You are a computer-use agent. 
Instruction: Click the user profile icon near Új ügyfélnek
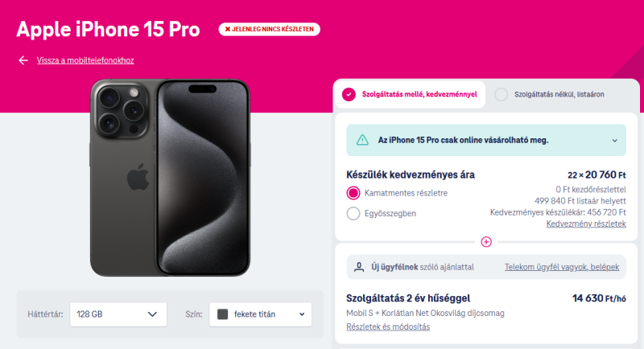click(359, 268)
